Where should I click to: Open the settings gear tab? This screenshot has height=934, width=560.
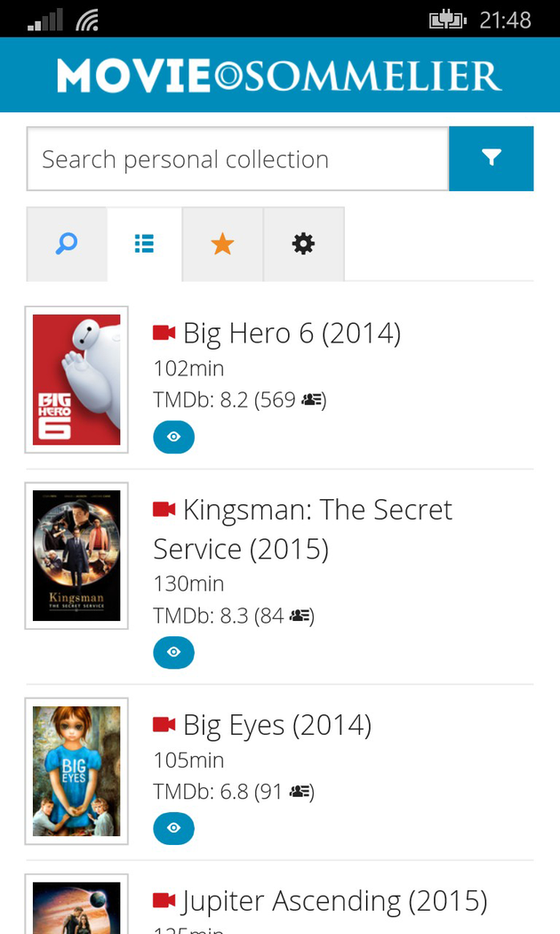pyautogui.click(x=303, y=244)
